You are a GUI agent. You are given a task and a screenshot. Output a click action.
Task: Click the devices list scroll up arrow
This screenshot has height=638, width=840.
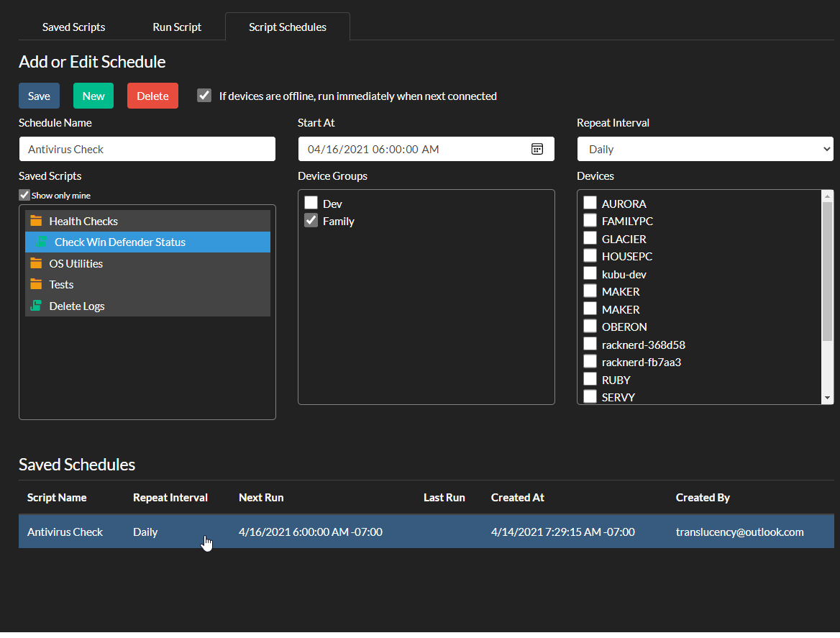coord(827,196)
